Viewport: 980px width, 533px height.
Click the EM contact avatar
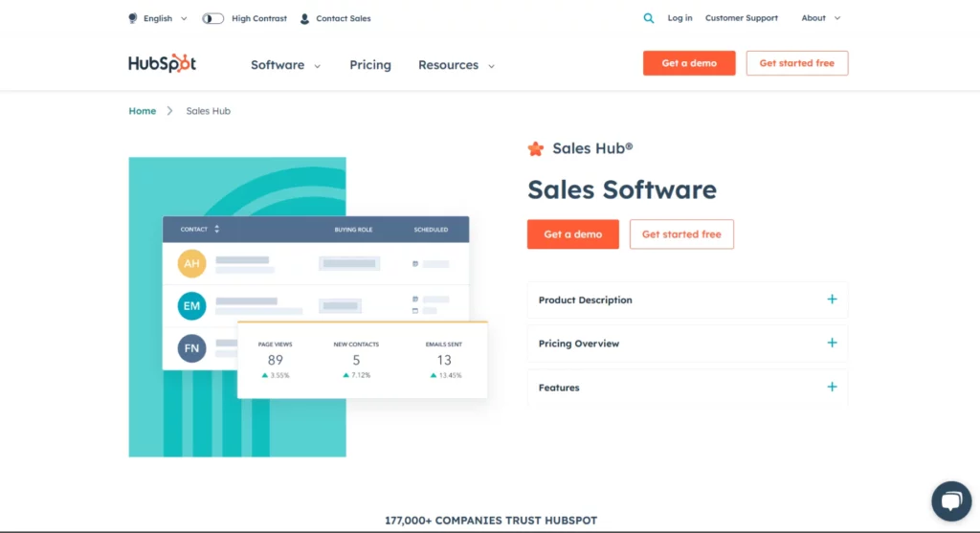pyautogui.click(x=191, y=306)
